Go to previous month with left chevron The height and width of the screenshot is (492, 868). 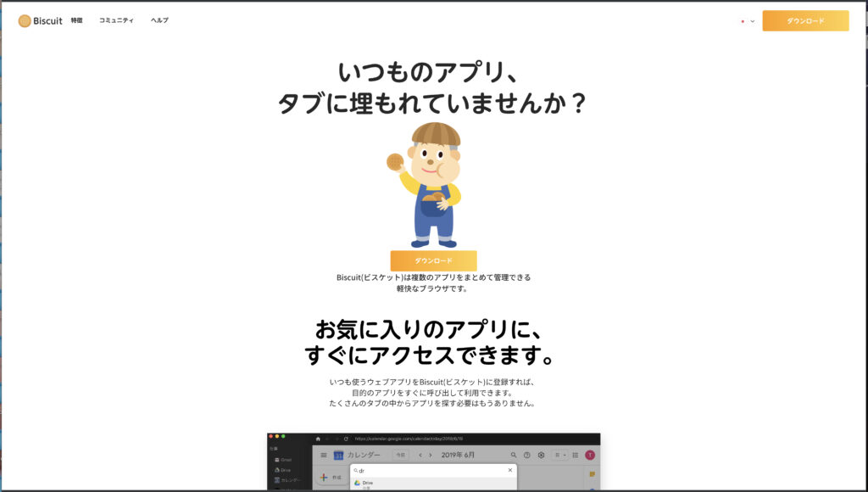420,456
